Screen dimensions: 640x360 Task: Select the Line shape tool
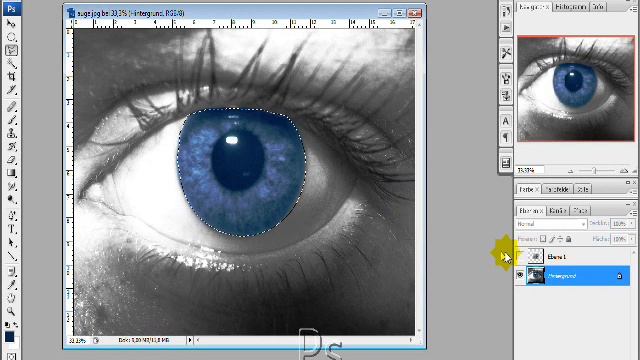(11, 256)
